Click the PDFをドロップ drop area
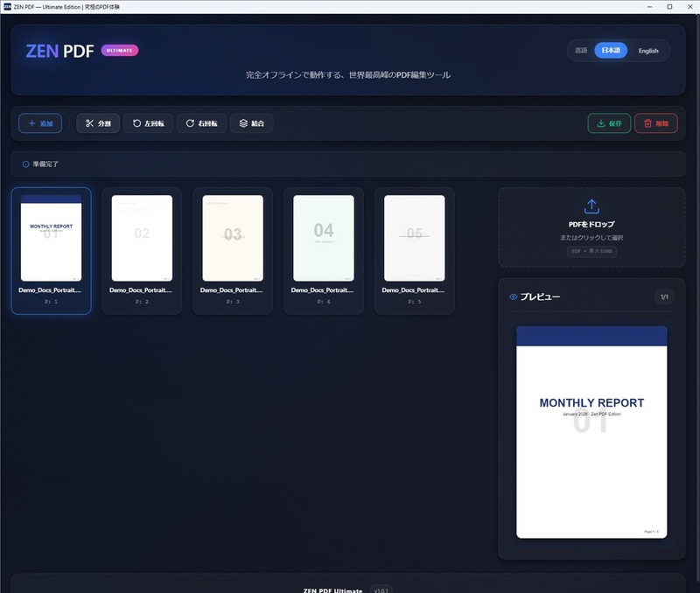This screenshot has width=700, height=593. 591,227
